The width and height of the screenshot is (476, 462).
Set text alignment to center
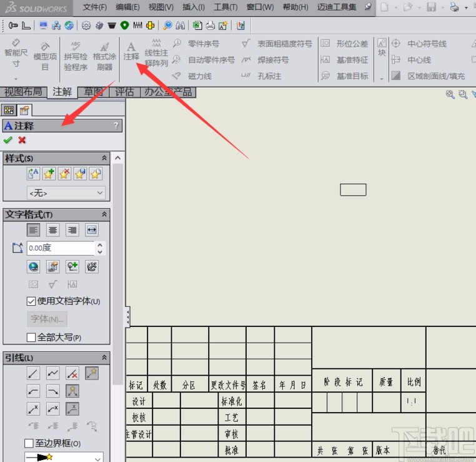[x=53, y=230]
